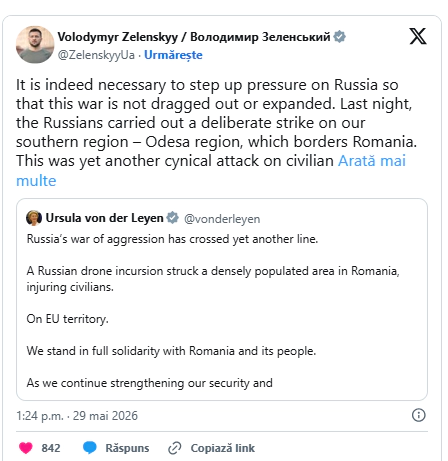This screenshot has width=448, height=461.
Task: Click the blue reply bubble icon
Action: pyautogui.click(x=89, y=448)
